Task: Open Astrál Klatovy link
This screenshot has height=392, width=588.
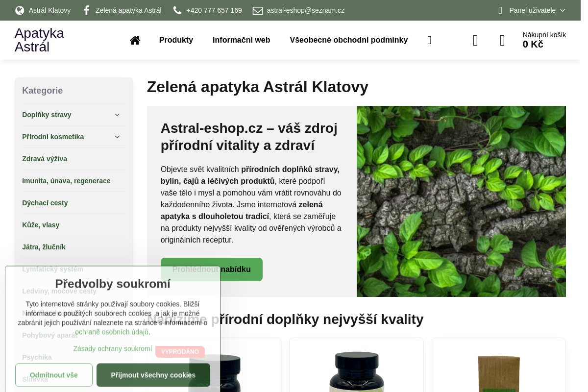Action: point(49,10)
